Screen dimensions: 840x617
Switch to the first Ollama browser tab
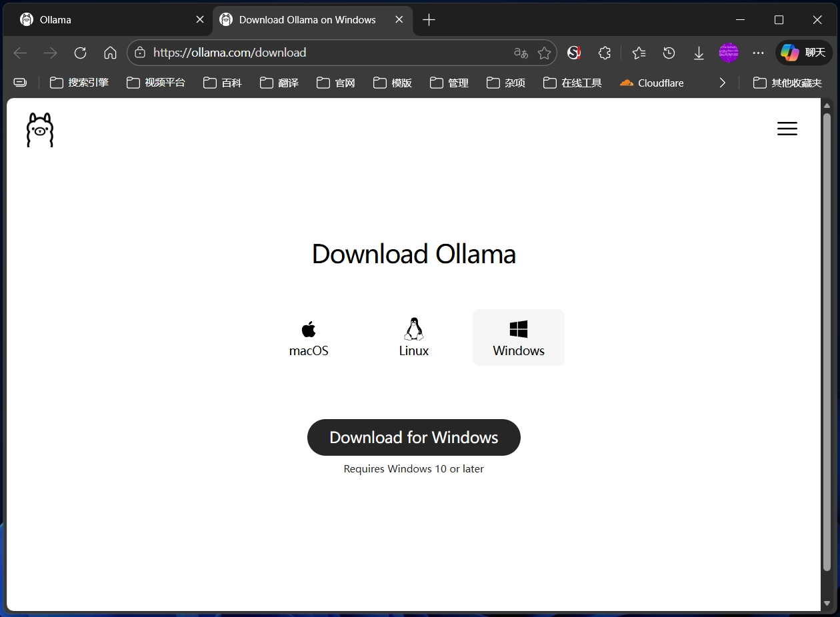[x=107, y=20]
